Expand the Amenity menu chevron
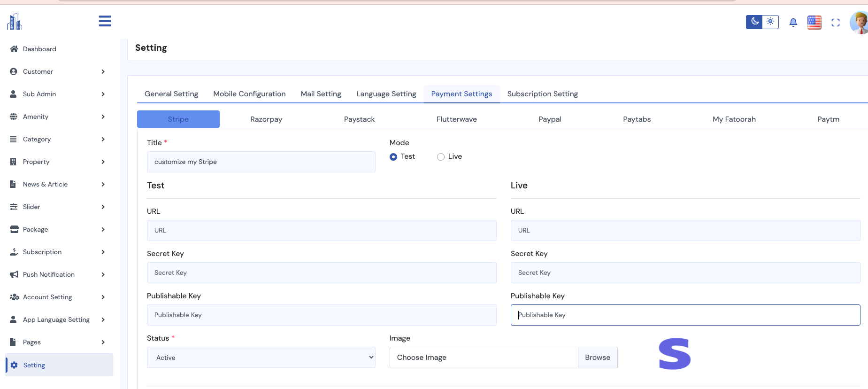Viewport: 868px width, 389px height. (x=103, y=117)
